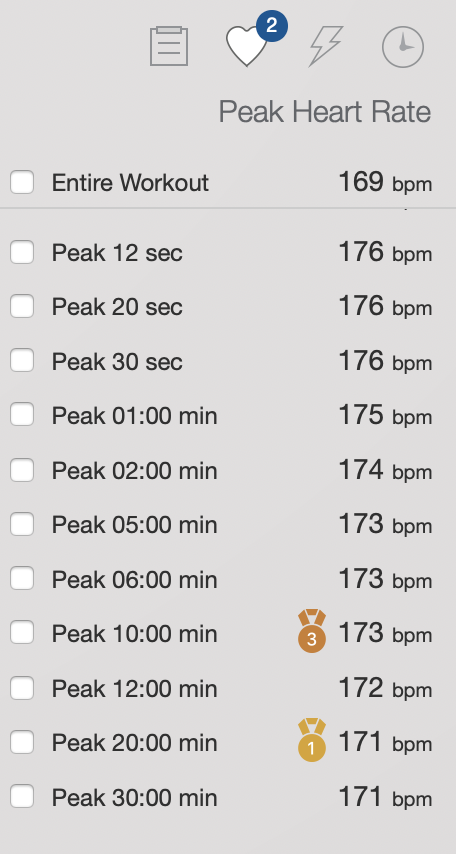Check the Entire Workout checkbox
This screenshot has height=854, width=456.
pyautogui.click(x=22, y=182)
